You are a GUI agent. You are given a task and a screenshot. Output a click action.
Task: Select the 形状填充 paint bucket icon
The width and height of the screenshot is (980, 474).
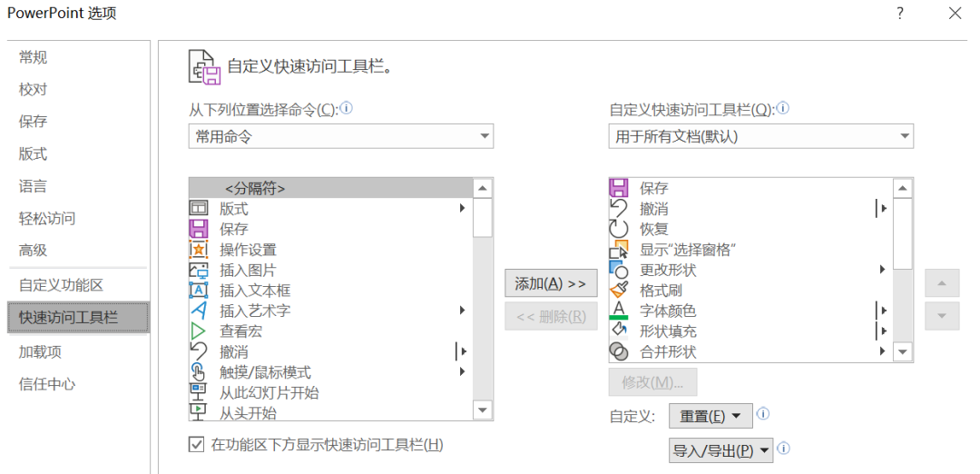coord(618,331)
